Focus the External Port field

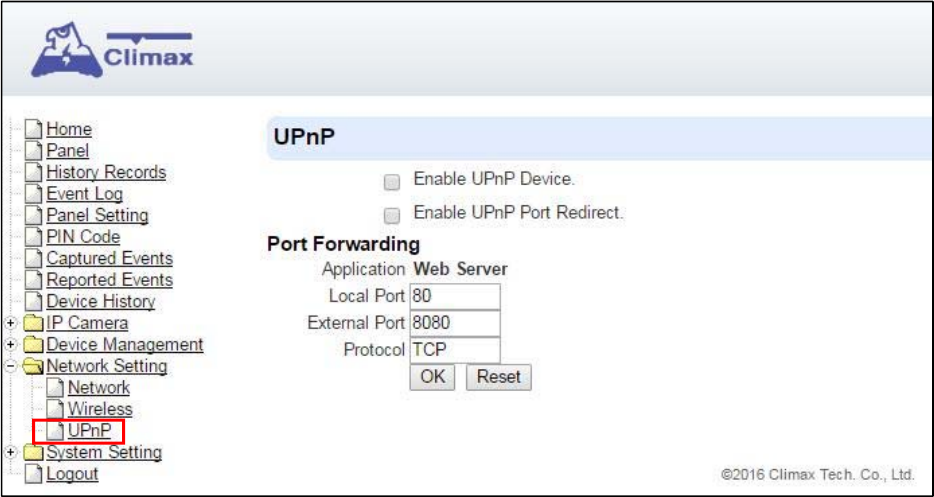pos(454,324)
